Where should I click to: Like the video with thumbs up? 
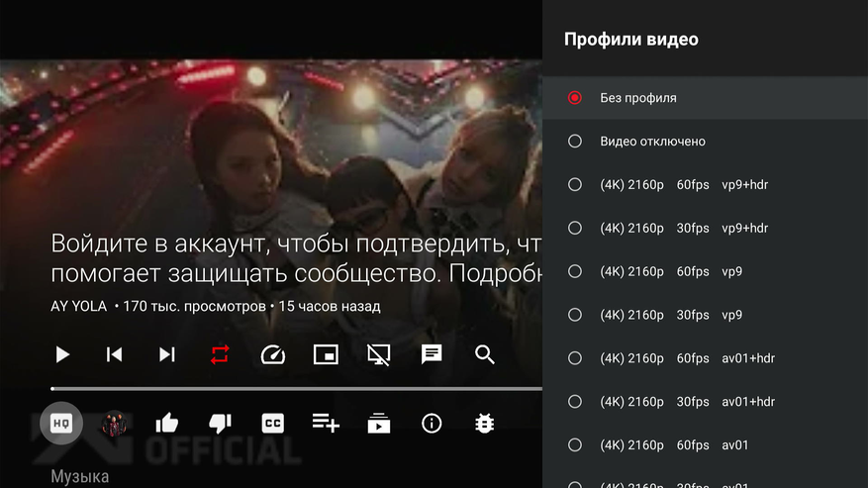click(x=166, y=424)
